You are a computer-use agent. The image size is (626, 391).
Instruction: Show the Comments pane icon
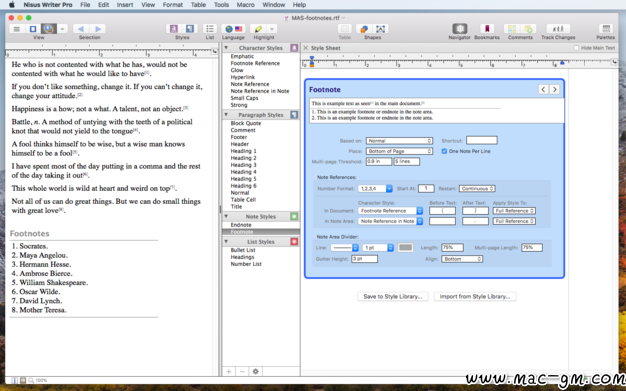(x=512, y=29)
